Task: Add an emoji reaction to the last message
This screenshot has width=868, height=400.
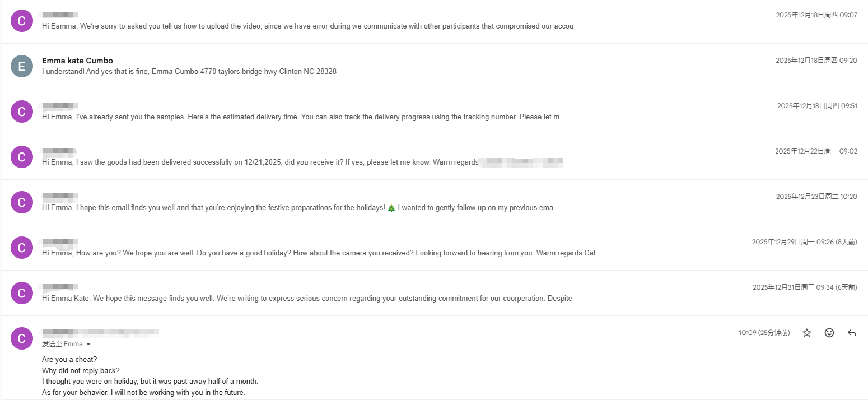Action: (x=829, y=333)
